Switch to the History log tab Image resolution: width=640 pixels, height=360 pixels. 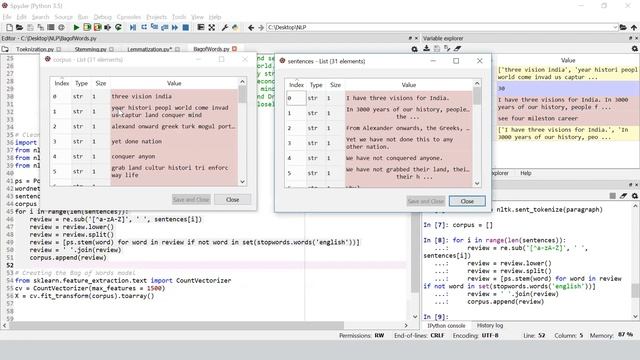click(x=490, y=325)
